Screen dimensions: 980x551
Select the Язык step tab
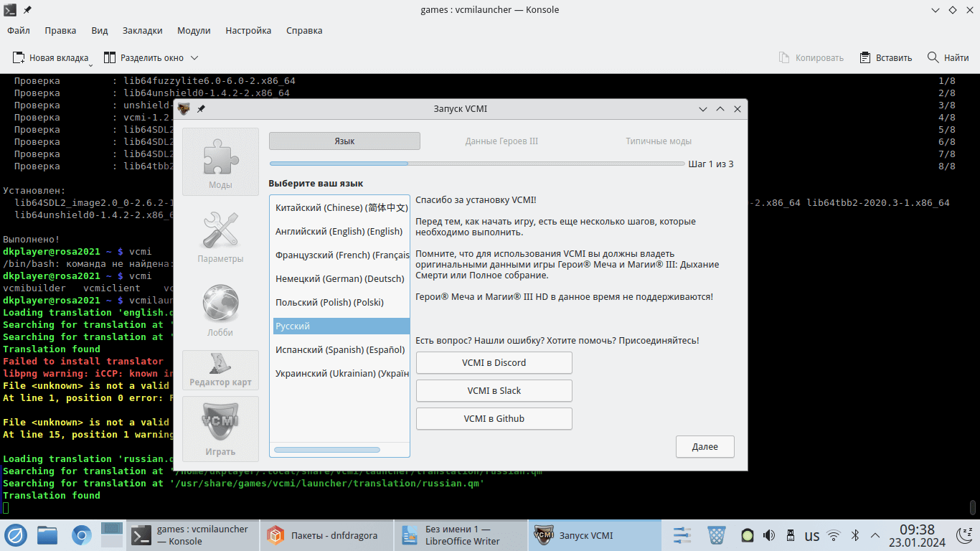click(344, 141)
